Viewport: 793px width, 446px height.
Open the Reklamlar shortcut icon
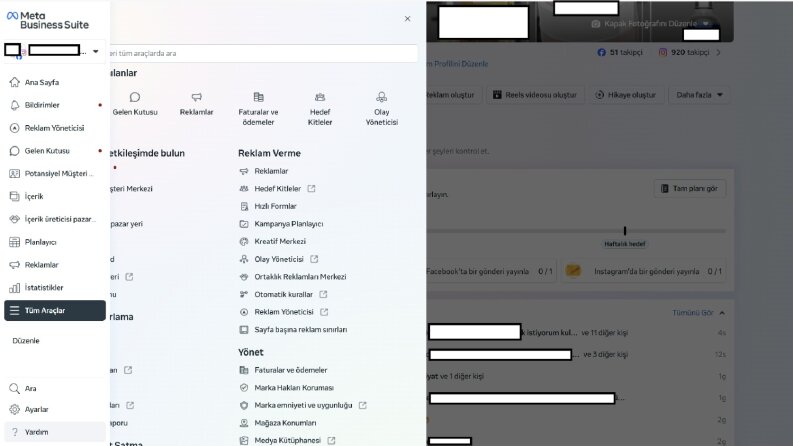tap(197, 97)
